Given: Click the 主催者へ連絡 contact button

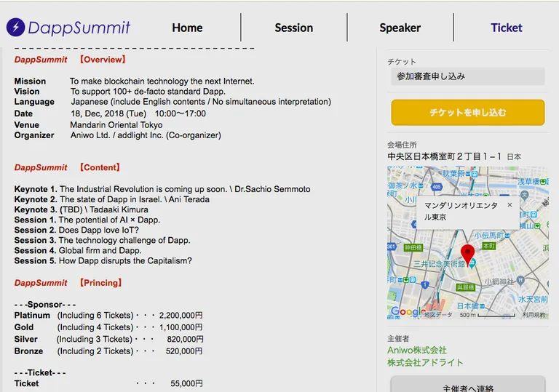Looking at the screenshot, I should coord(468,385).
